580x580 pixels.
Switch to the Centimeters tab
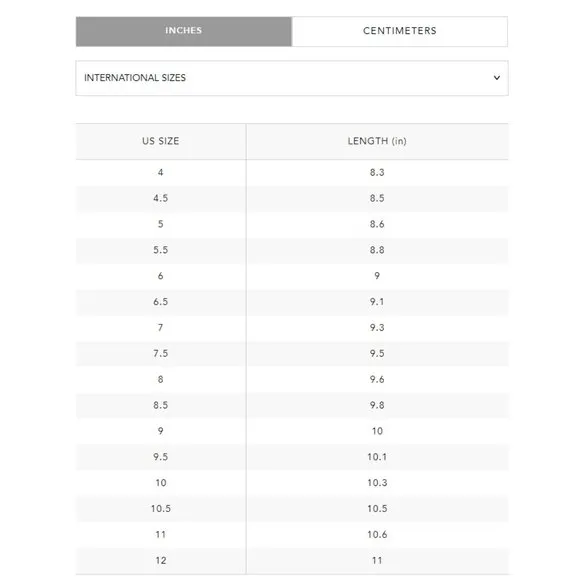point(399,31)
